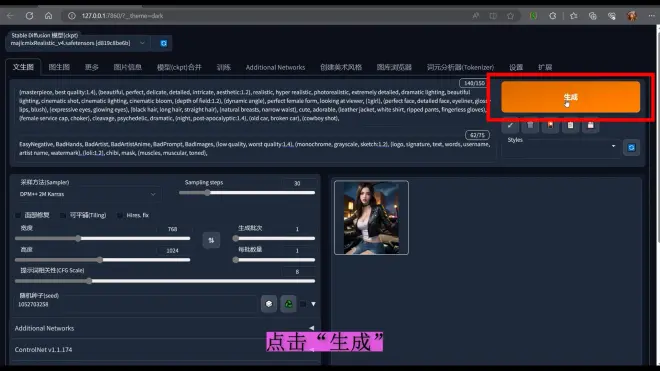Refresh the Styles list
This screenshot has height=371, width=660.
click(x=631, y=147)
